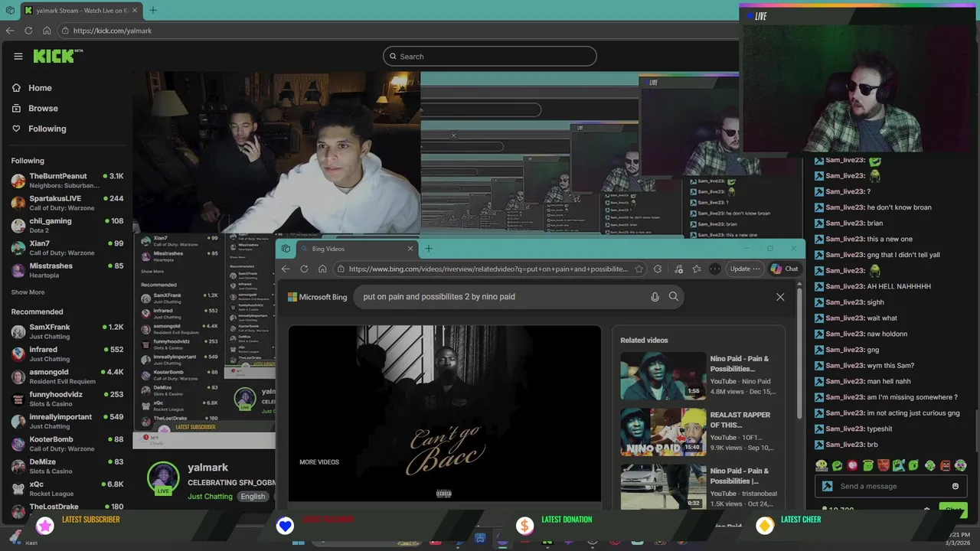Open a new tab in outer browser
980x551 pixels.
[153, 10]
